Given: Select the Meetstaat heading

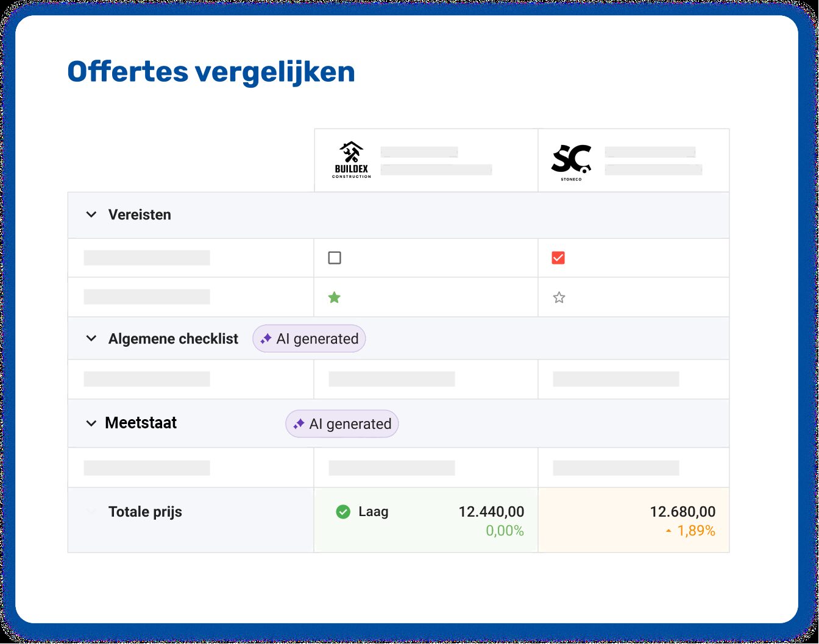Looking at the screenshot, I should click(141, 423).
